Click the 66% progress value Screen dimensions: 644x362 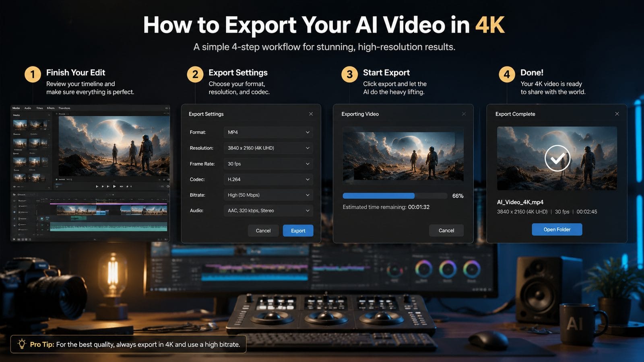[x=458, y=196]
